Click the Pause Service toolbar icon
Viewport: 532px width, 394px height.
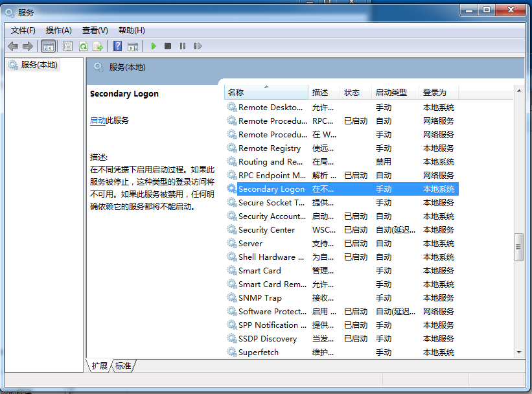[183, 46]
